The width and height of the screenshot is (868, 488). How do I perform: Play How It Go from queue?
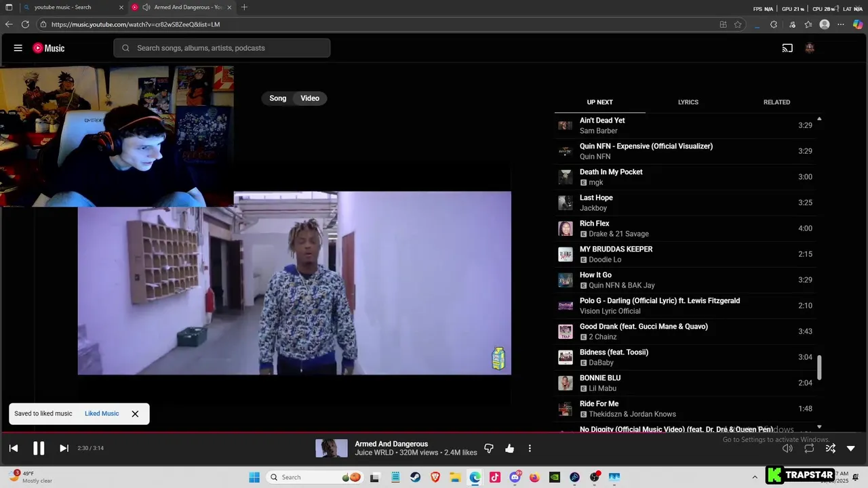point(685,280)
